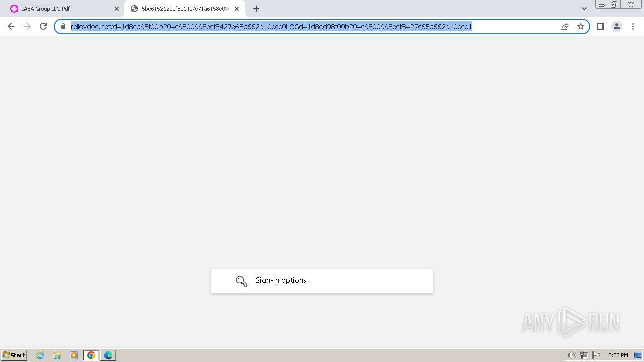Screen dimensions: 644x362
Task: Open a new tab
Action: coord(256,9)
